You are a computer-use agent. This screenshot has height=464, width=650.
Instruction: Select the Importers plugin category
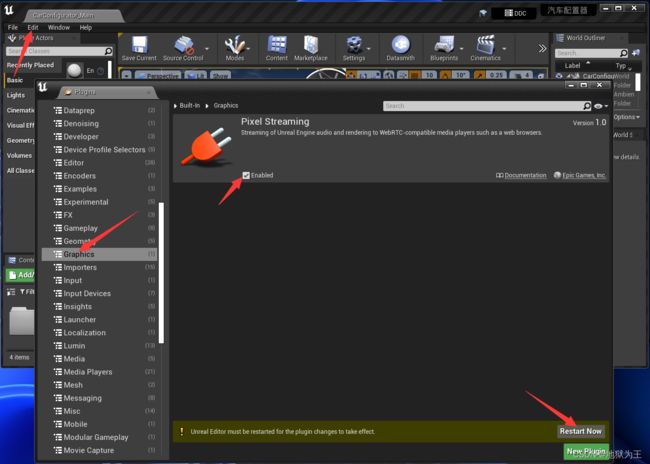click(99, 267)
